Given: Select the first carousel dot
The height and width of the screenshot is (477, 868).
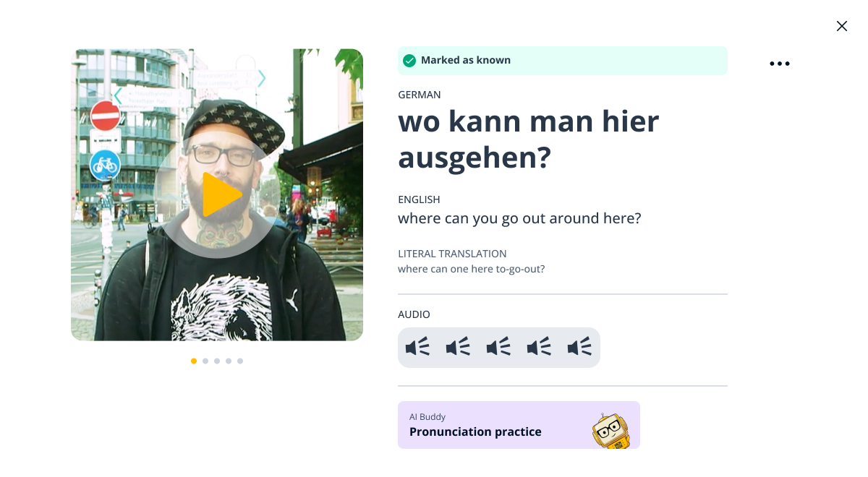Looking at the screenshot, I should pyautogui.click(x=194, y=361).
